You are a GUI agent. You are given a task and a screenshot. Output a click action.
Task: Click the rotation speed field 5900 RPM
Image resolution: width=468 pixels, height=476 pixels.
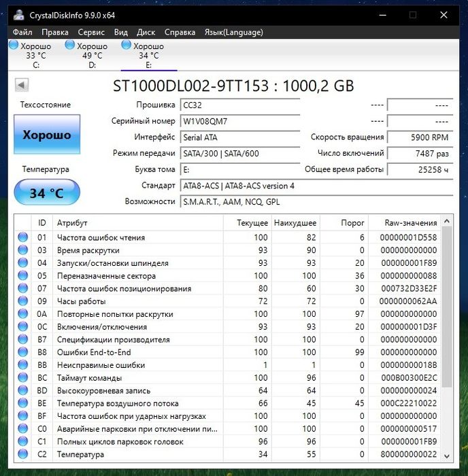pos(420,137)
